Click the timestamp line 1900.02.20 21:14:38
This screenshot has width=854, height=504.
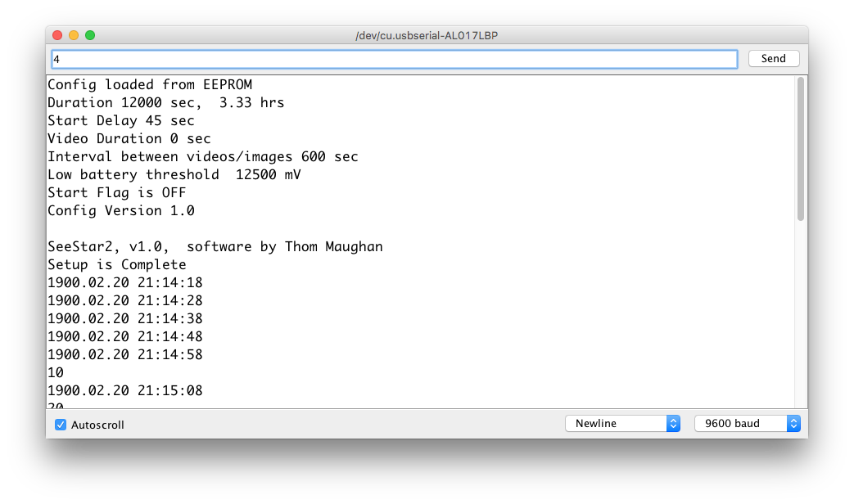click(124, 318)
